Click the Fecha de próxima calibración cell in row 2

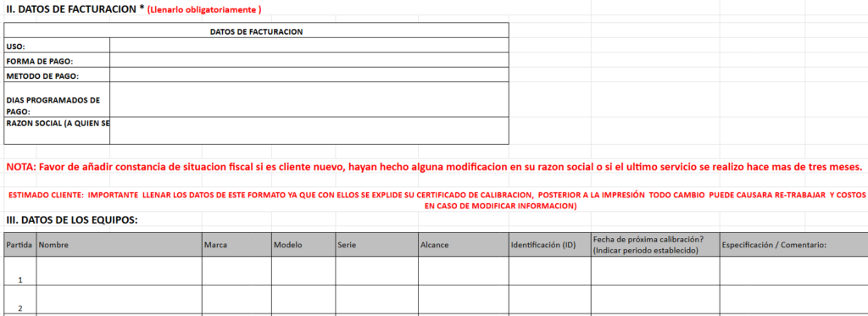[x=655, y=299]
